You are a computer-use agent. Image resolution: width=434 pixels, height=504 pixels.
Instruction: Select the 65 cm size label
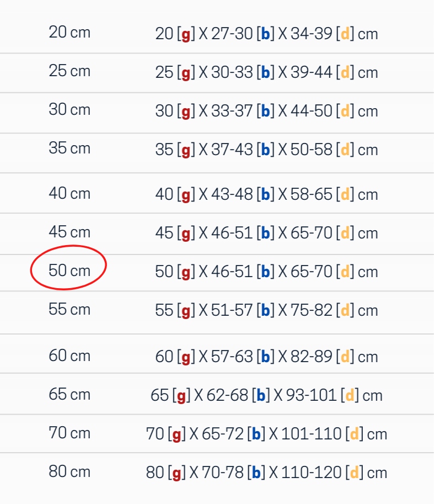pos(69,395)
